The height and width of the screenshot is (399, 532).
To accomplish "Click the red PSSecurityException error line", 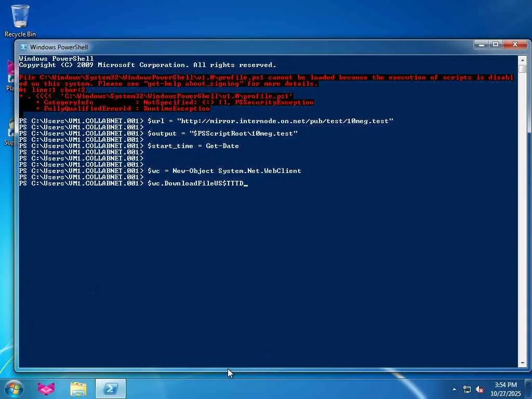I will 175,102.
